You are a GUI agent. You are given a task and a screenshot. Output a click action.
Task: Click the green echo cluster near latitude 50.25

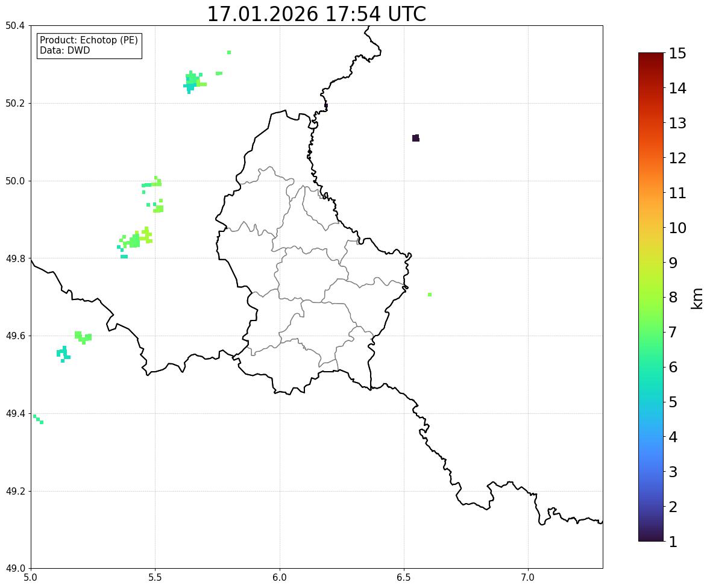[194, 82]
